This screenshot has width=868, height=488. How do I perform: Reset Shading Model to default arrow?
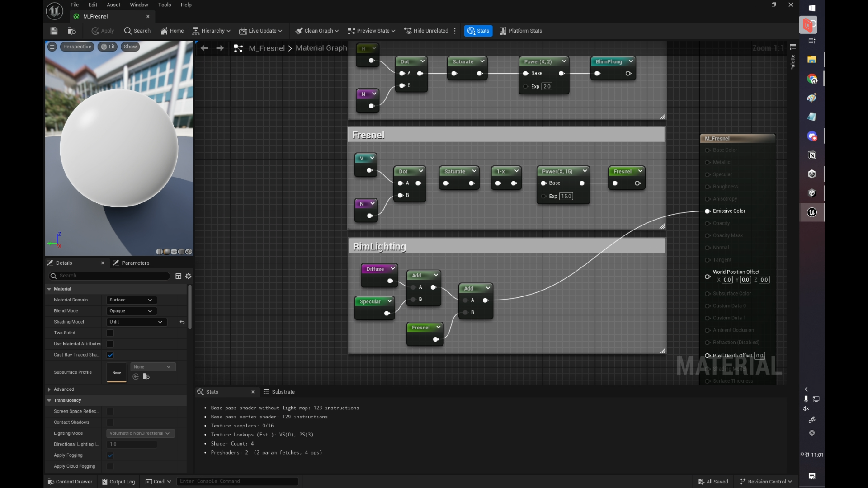(182, 322)
